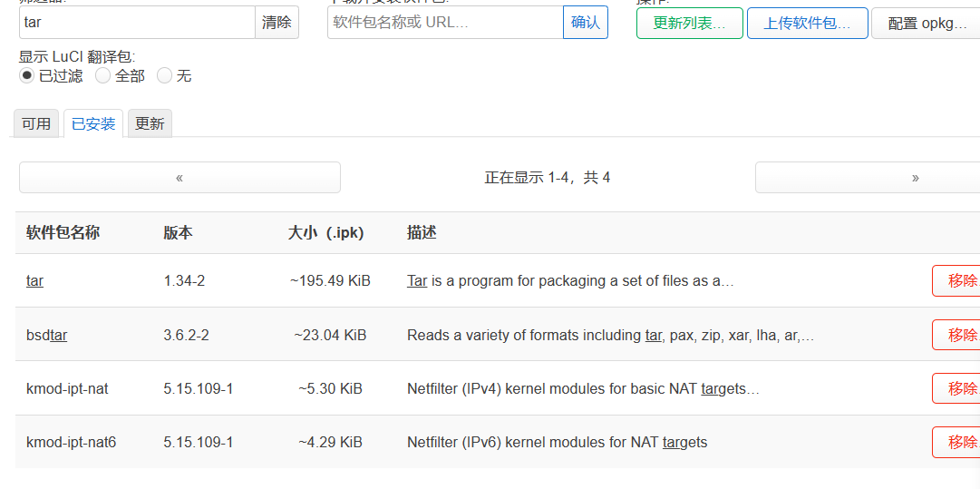Click size ~23.04 KiB

coord(330,335)
